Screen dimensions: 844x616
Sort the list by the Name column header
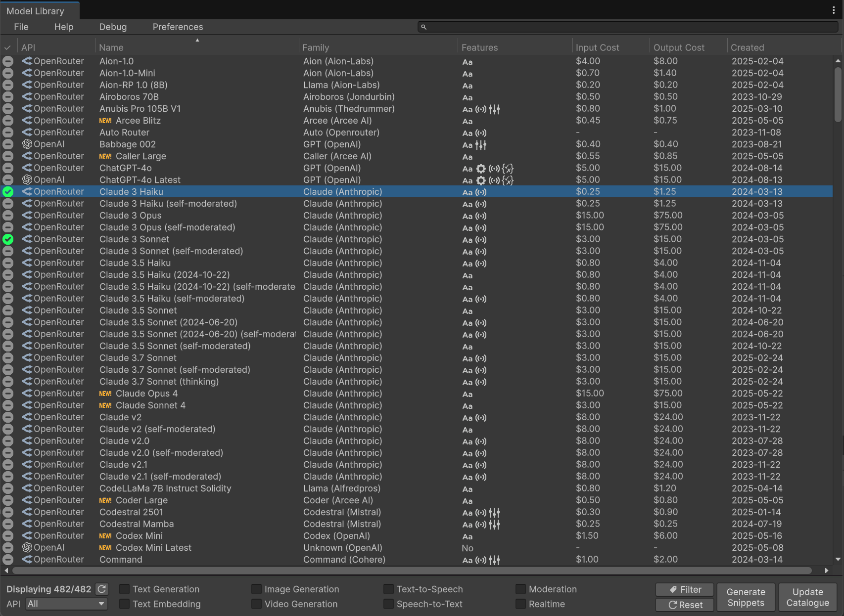111,47
